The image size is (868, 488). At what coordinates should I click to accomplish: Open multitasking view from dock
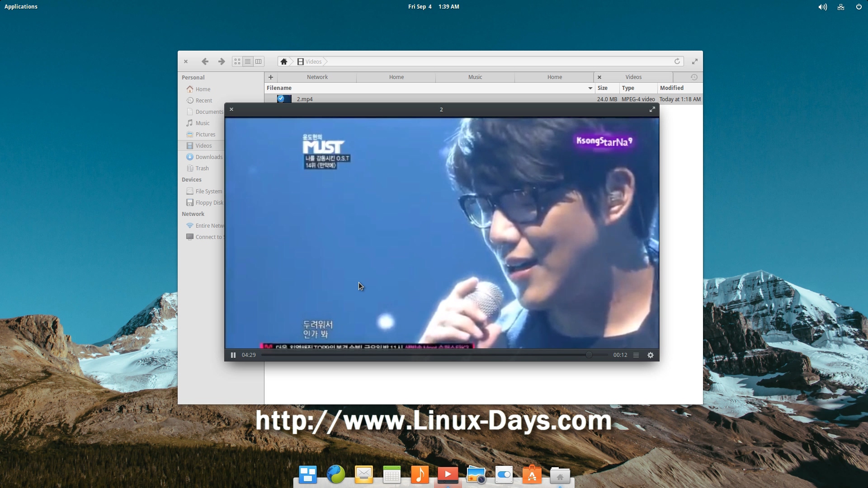click(x=308, y=475)
